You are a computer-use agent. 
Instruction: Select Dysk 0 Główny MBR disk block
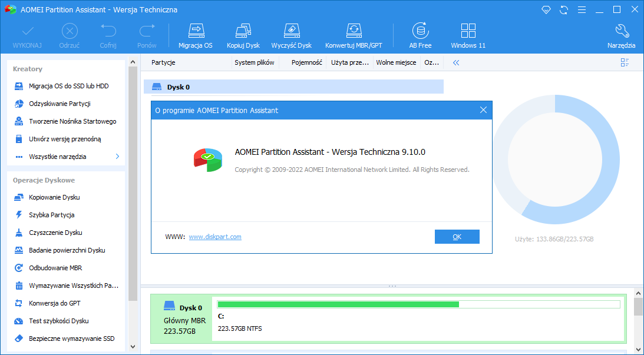181,319
